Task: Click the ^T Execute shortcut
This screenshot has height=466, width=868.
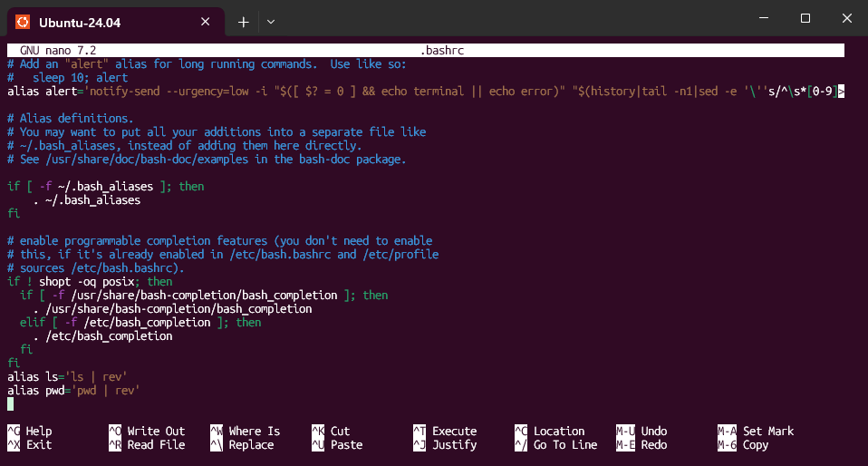Action: tap(445, 432)
